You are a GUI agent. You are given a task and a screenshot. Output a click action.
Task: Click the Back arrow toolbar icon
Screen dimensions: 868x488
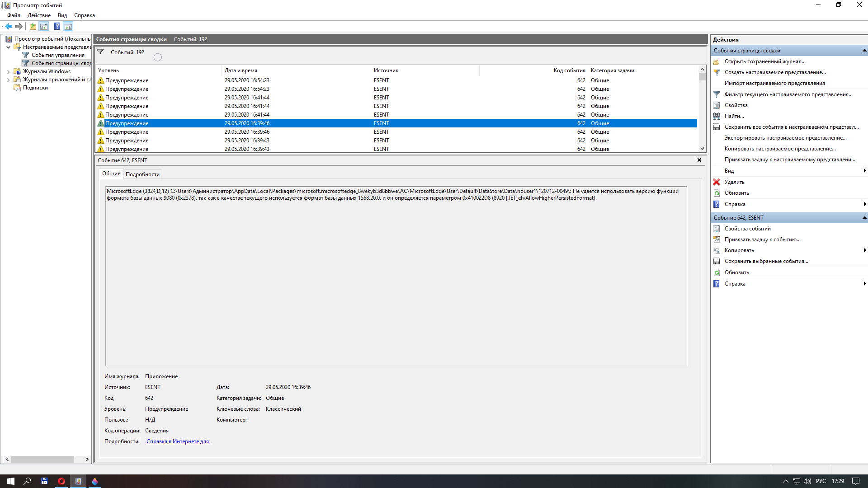[x=9, y=26]
